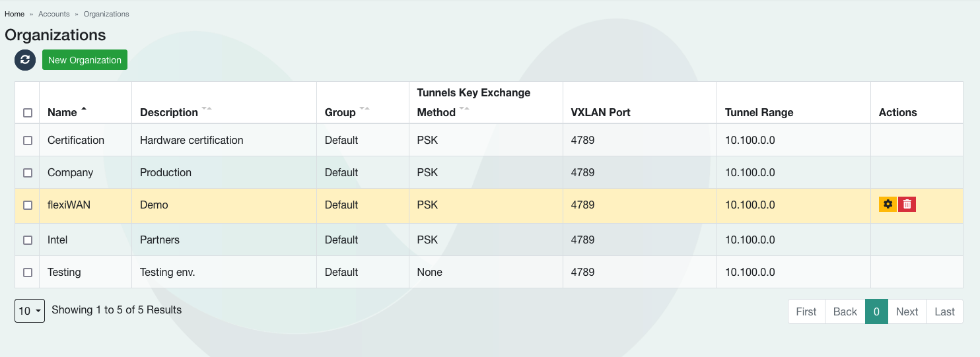Go to First page
This screenshot has height=357, width=980.
[x=806, y=311]
